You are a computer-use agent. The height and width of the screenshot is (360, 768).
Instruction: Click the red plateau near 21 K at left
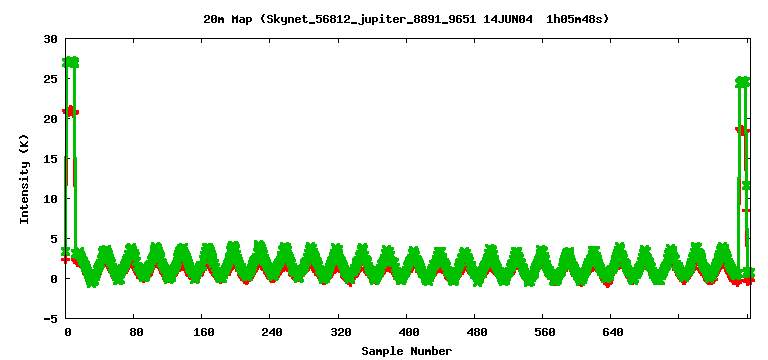(70, 112)
